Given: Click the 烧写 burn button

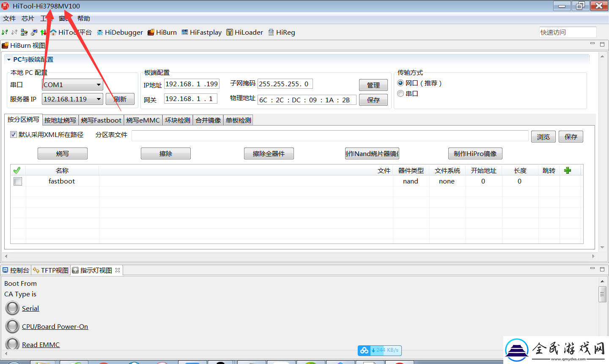Looking at the screenshot, I should [63, 153].
